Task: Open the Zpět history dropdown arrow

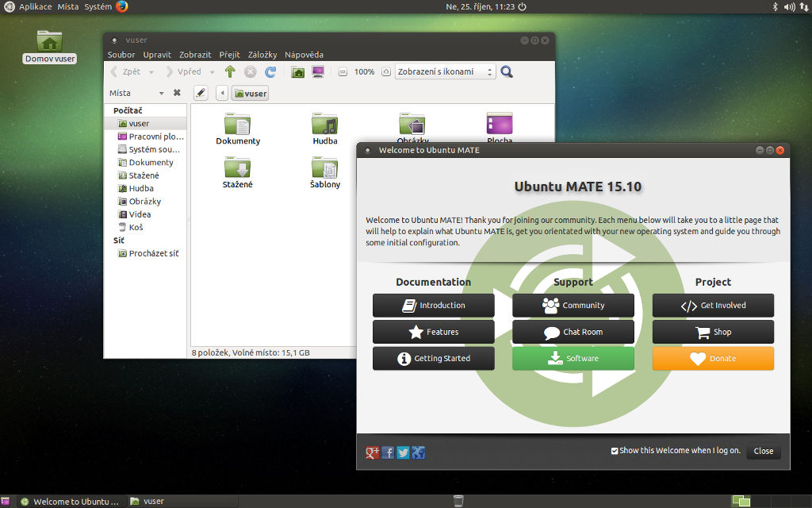Action: point(151,71)
